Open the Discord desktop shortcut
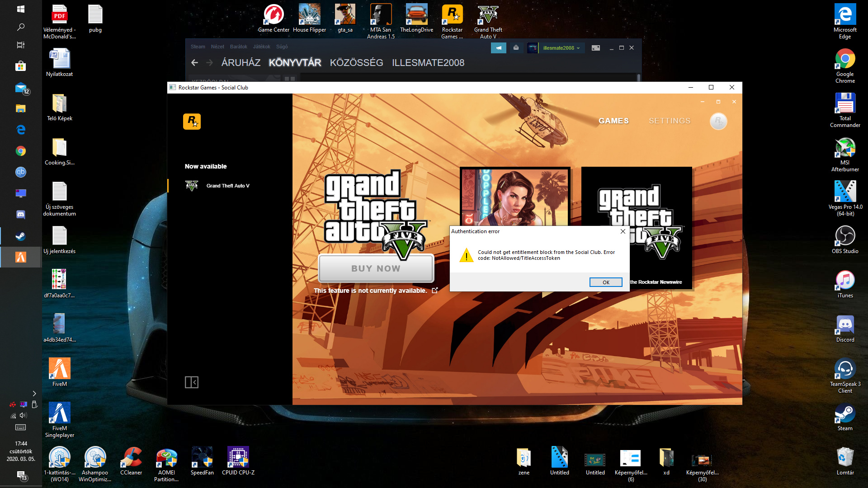The width and height of the screenshot is (868, 488). (x=845, y=328)
